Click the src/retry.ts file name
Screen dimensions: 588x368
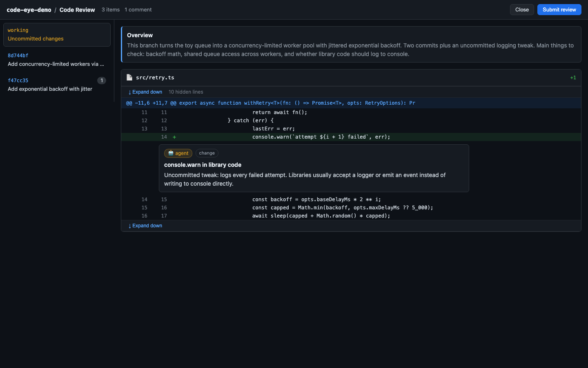point(155,77)
